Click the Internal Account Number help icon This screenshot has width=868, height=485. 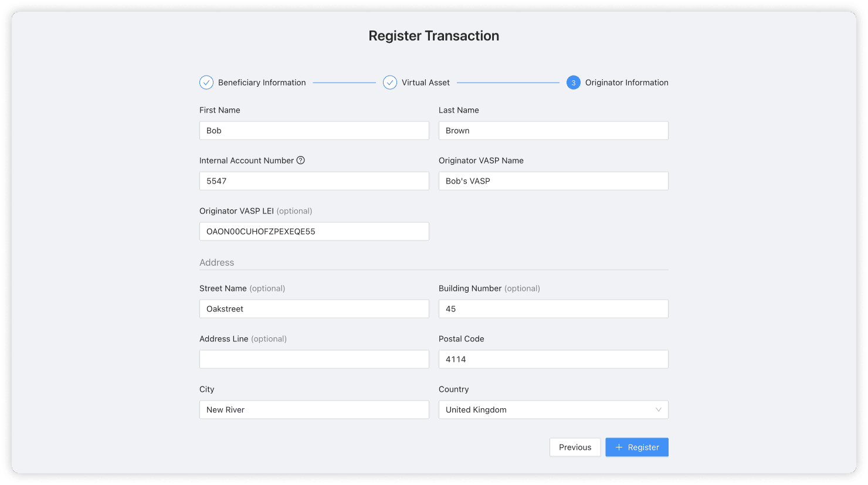[300, 160]
